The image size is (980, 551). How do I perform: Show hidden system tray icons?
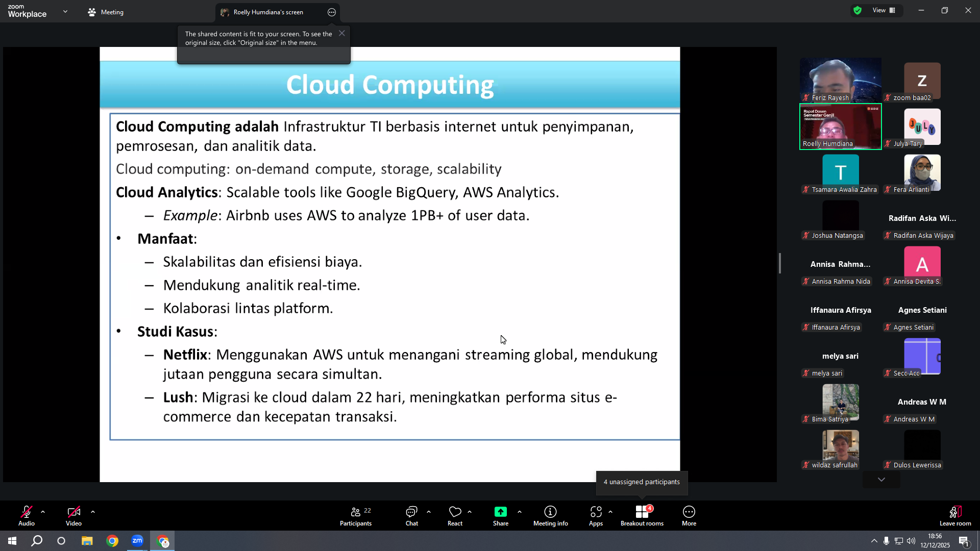coord(874,541)
